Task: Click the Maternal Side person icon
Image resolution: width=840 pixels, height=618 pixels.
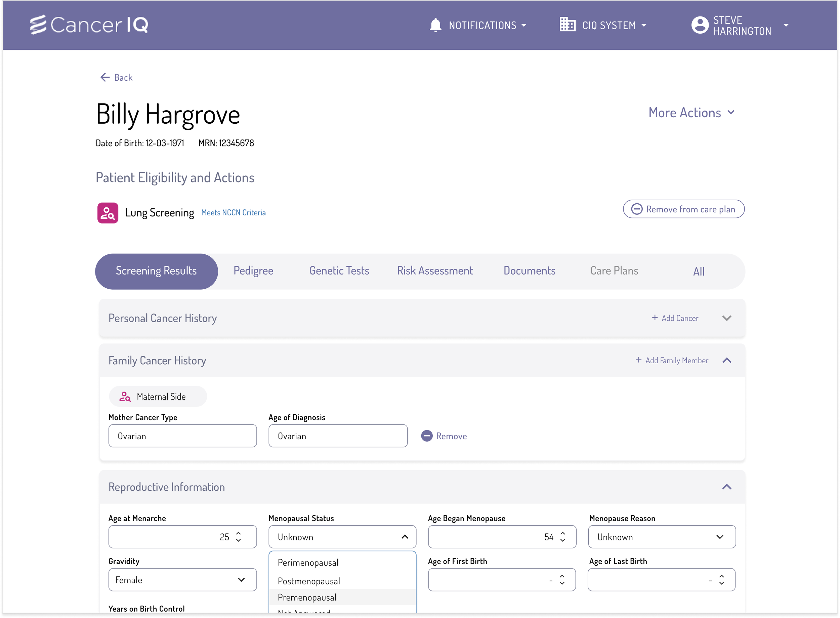Action: pos(125,397)
